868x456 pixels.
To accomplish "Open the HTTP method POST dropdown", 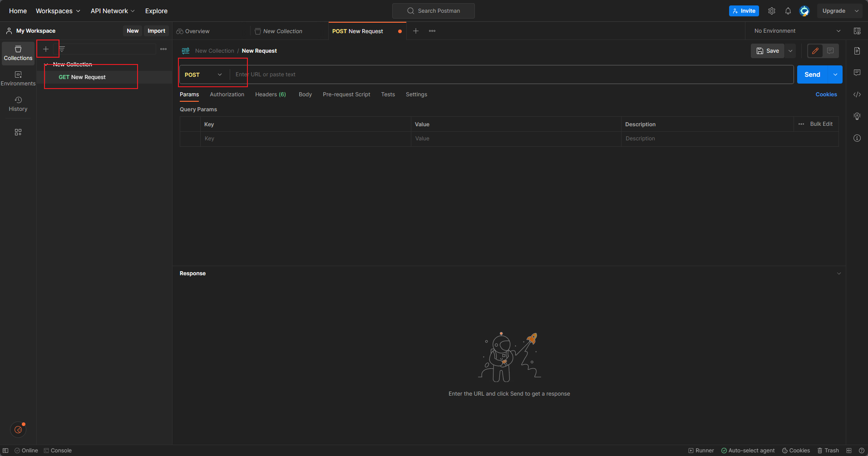I will pyautogui.click(x=203, y=74).
